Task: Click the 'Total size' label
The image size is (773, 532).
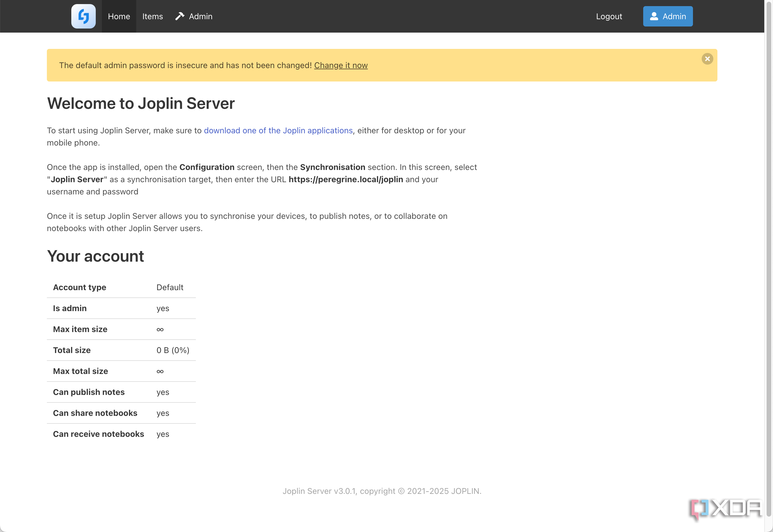Action: (72, 350)
